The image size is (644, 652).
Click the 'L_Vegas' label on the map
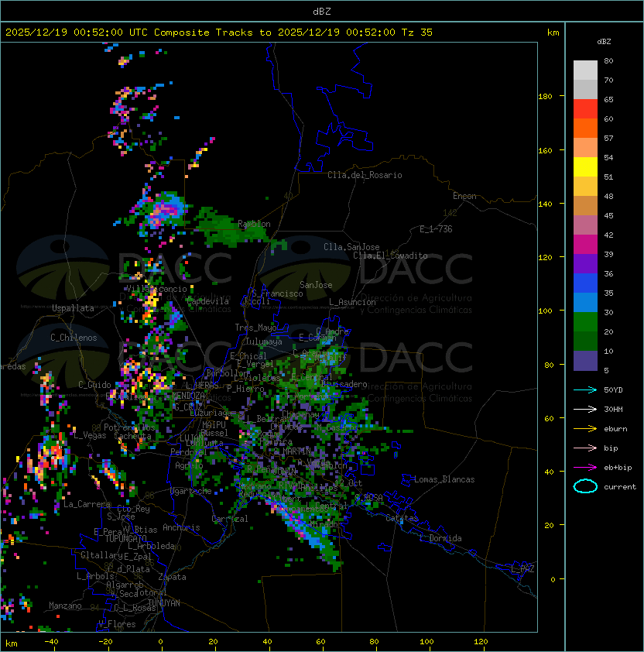[90, 435]
